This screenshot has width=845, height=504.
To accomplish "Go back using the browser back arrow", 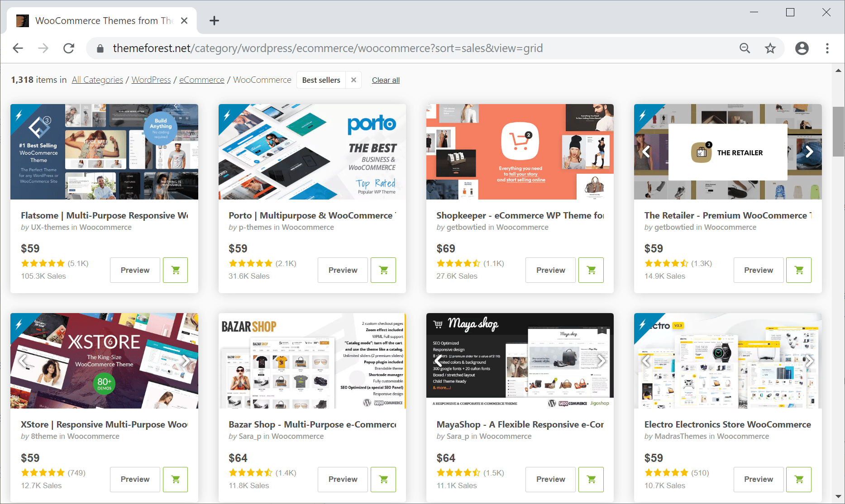I will coord(18,48).
